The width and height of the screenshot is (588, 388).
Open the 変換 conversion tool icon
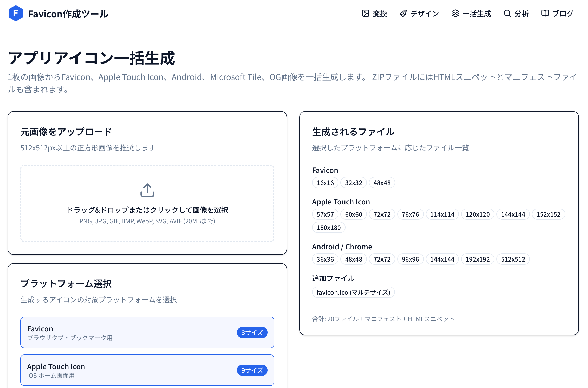coord(365,14)
